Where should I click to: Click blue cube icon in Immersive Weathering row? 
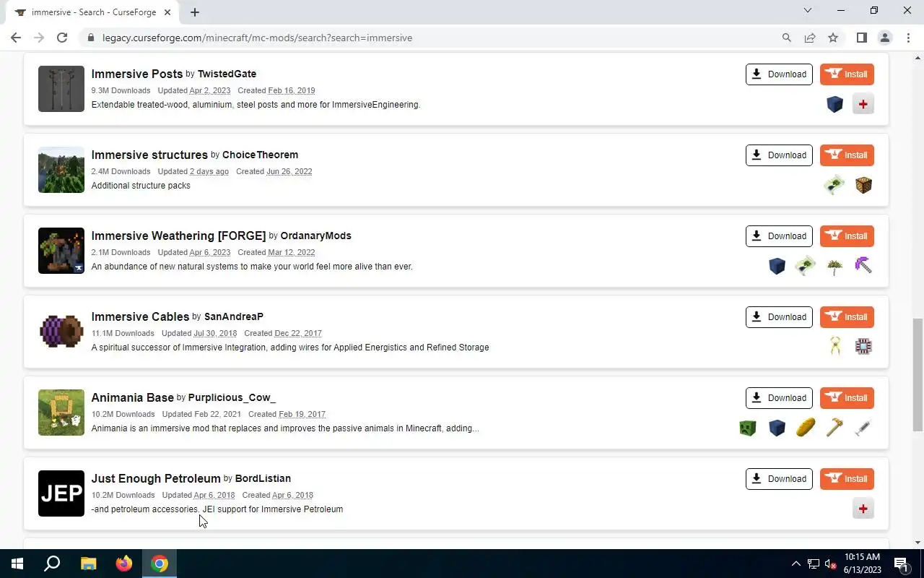tap(777, 266)
